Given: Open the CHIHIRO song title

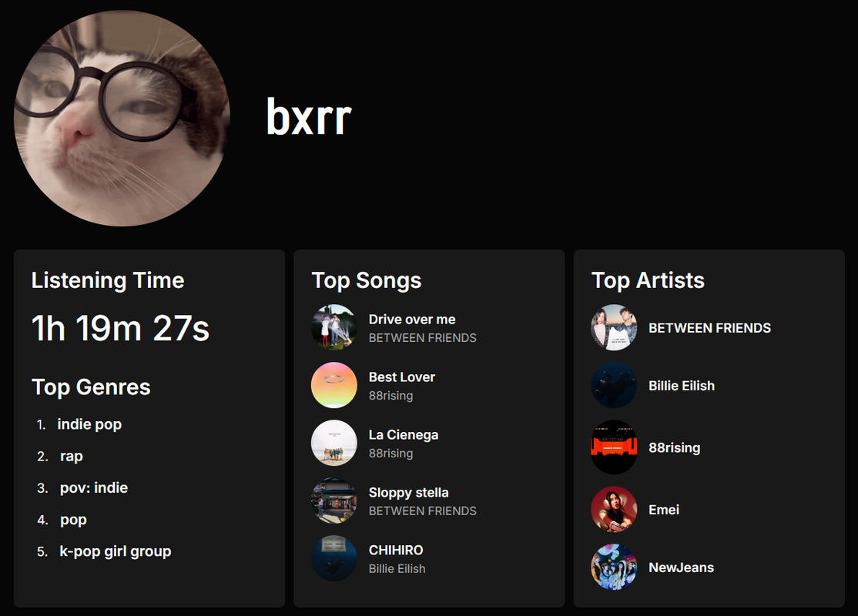Looking at the screenshot, I should coord(396,551).
